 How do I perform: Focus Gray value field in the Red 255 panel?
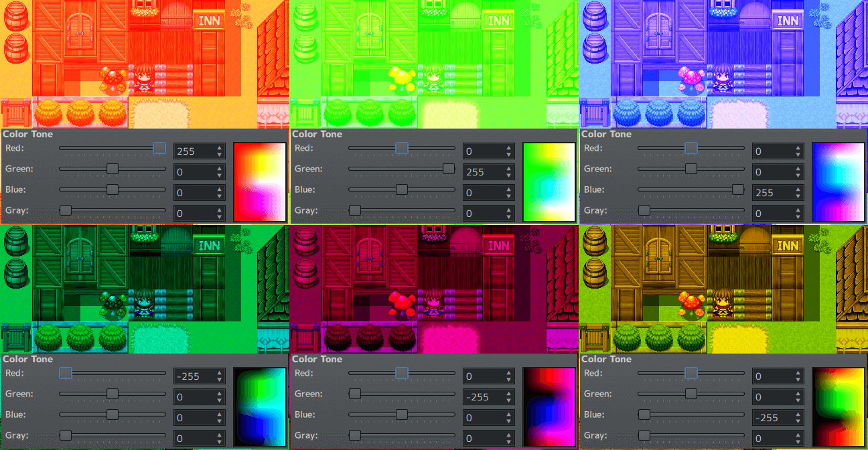[x=199, y=214]
